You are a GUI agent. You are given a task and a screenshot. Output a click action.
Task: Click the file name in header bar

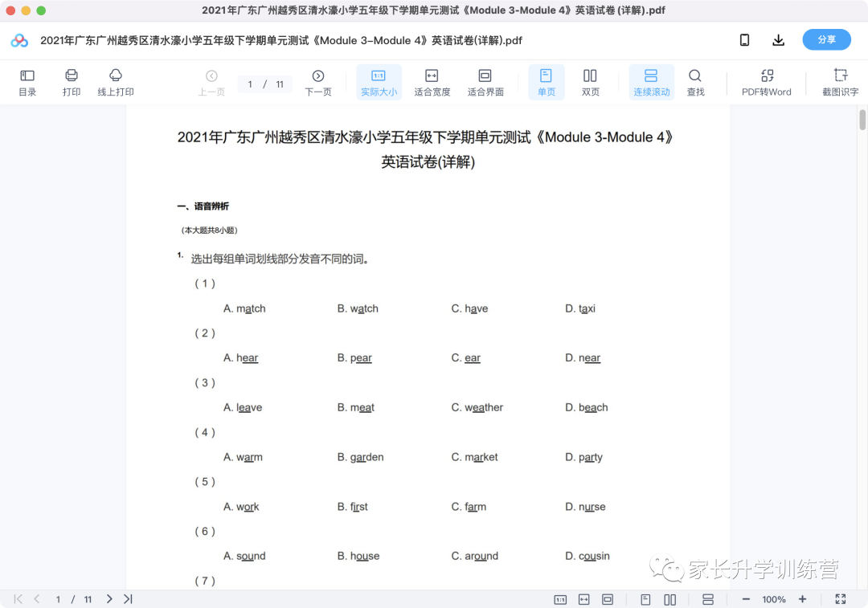(x=281, y=40)
